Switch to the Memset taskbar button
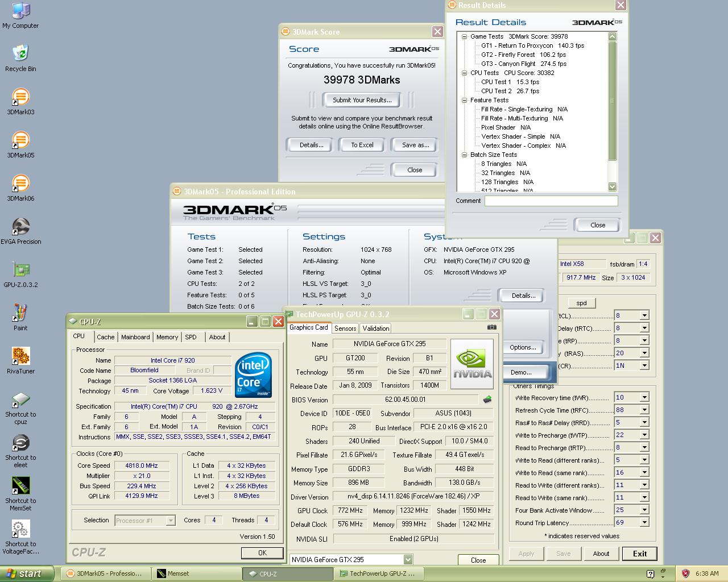The height and width of the screenshot is (582, 728). [197, 573]
